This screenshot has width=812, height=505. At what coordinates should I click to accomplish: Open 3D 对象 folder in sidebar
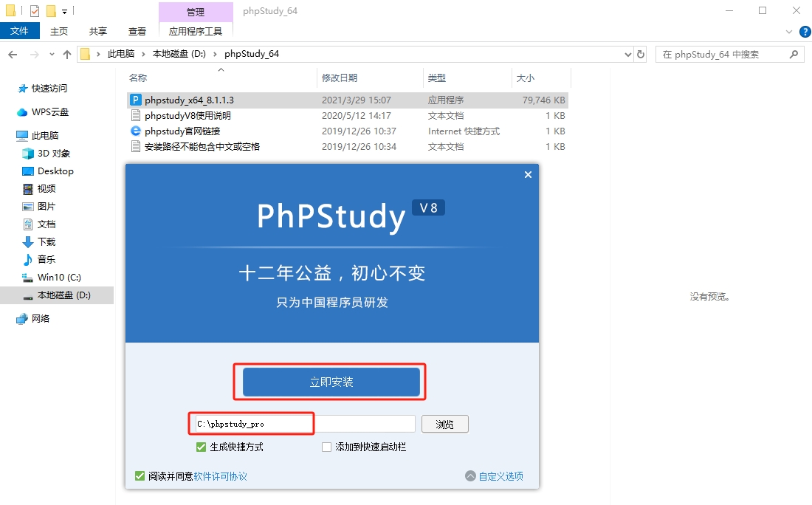click(54, 154)
